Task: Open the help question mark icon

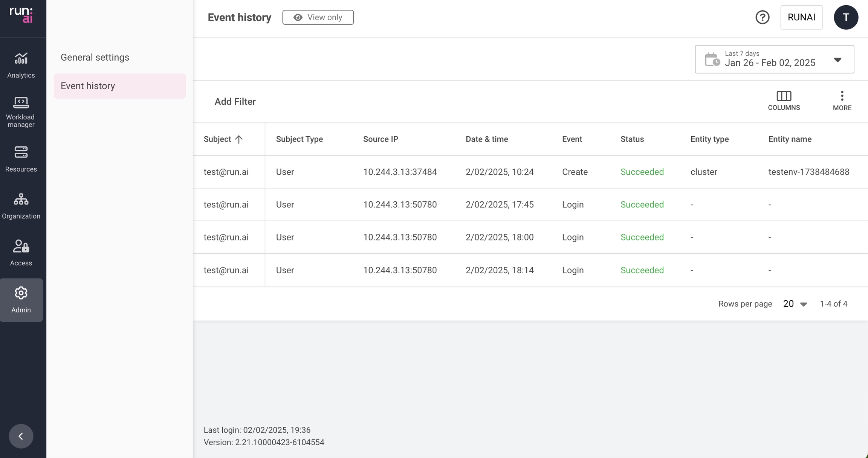Action: 762,17
